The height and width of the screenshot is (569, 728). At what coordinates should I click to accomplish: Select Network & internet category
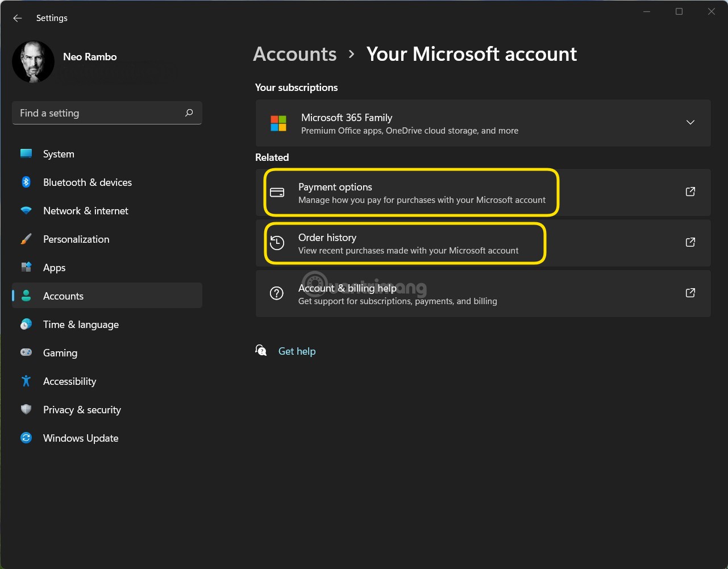(x=85, y=211)
